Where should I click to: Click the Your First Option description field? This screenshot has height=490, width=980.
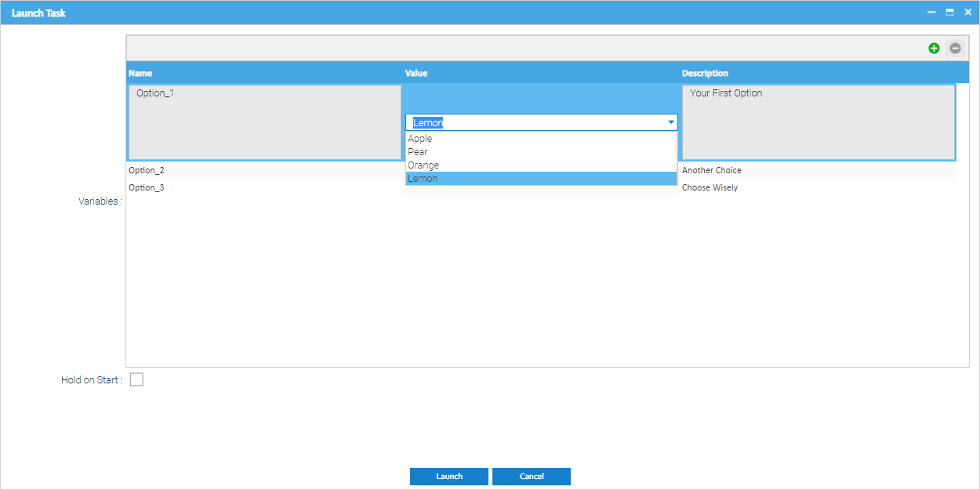[818, 122]
